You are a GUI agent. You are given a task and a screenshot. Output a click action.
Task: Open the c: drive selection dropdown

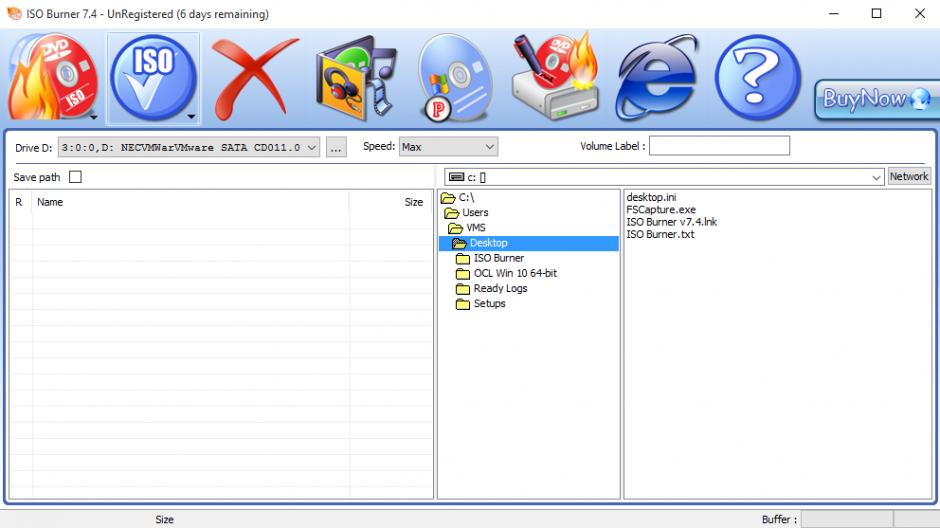click(x=664, y=177)
